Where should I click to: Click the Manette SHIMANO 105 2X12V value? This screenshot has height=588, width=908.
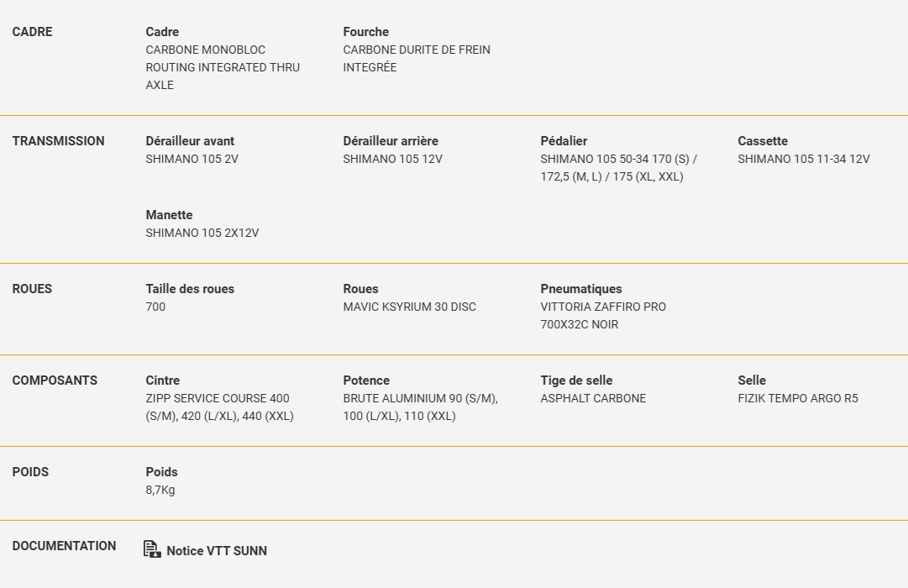202,233
